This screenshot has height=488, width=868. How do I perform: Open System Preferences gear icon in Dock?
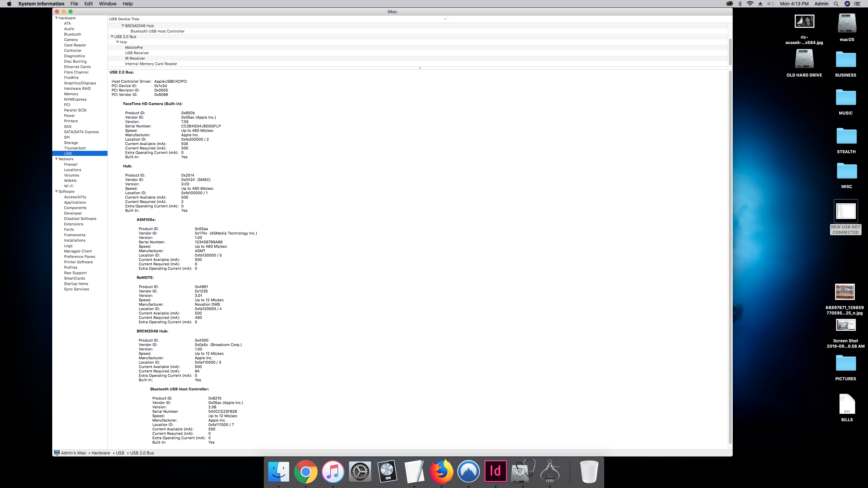point(360,471)
